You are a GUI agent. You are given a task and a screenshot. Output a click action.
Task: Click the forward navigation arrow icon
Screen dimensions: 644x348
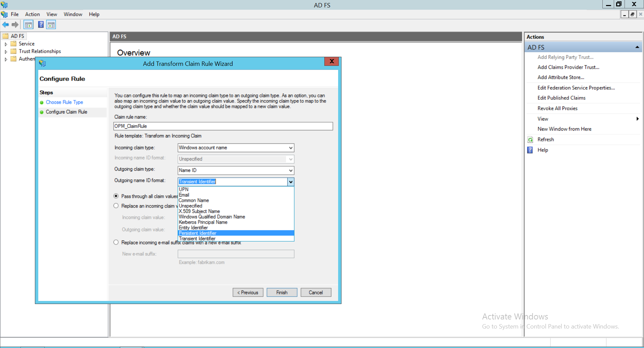coord(15,24)
